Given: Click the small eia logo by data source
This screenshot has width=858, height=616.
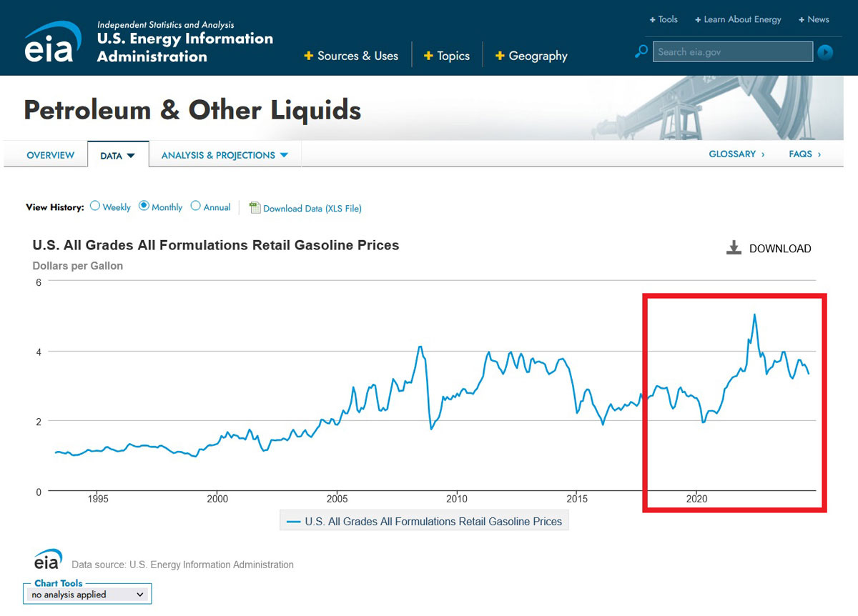Looking at the screenshot, I should (49, 560).
